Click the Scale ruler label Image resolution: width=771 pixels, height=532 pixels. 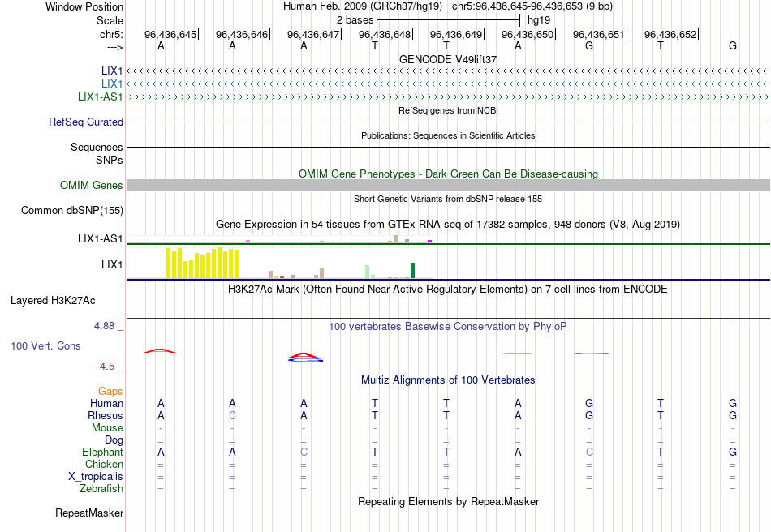[x=110, y=20]
